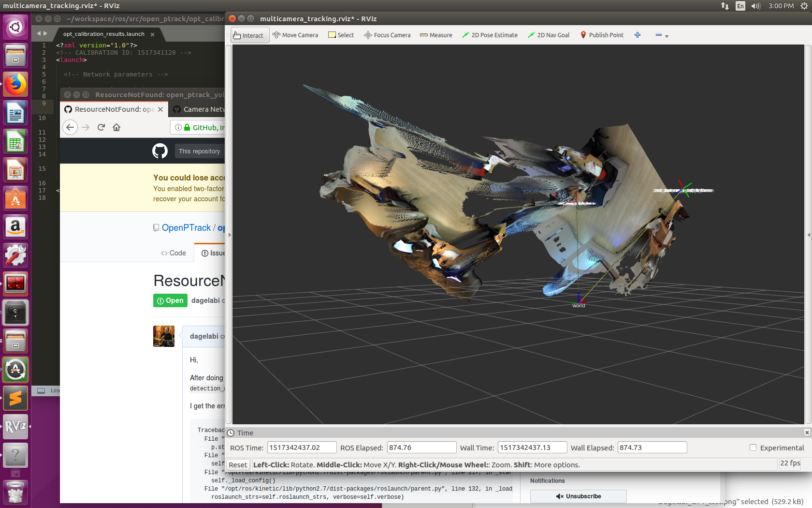
Task: Click the RViz icon in the dock
Action: point(14,426)
